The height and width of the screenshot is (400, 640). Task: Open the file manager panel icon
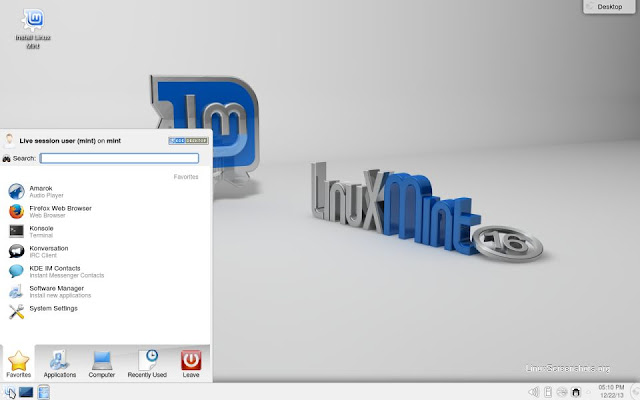(x=43, y=392)
